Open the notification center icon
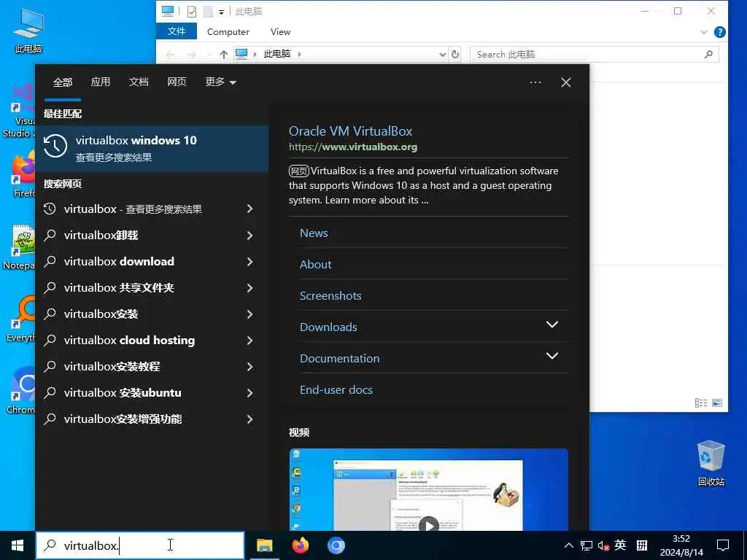747x560 pixels. 723,545
